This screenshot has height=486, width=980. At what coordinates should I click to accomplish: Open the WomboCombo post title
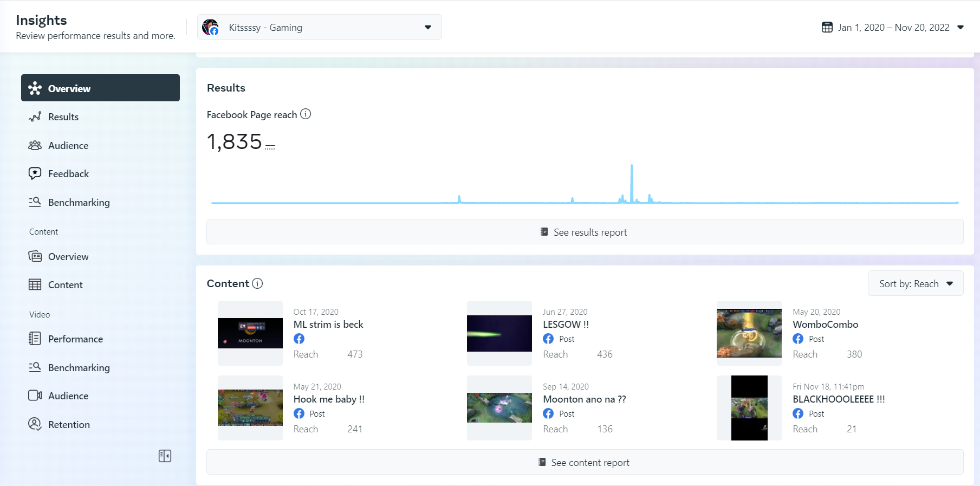tap(826, 325)
